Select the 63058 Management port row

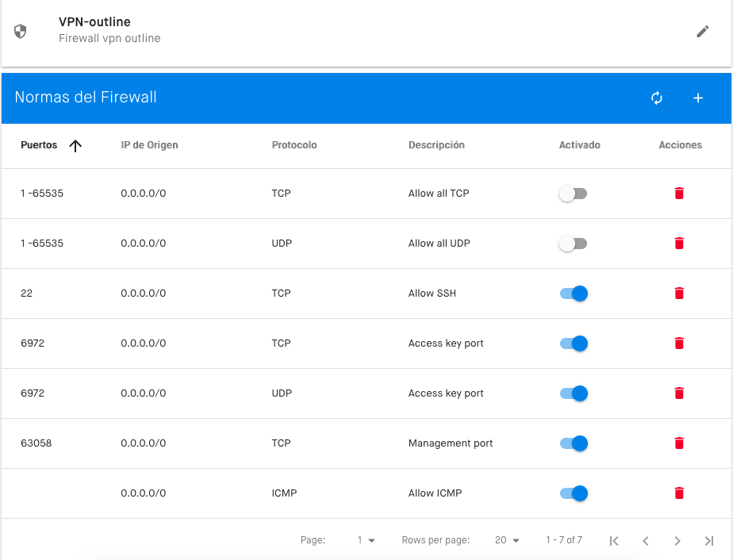(366, 443)
